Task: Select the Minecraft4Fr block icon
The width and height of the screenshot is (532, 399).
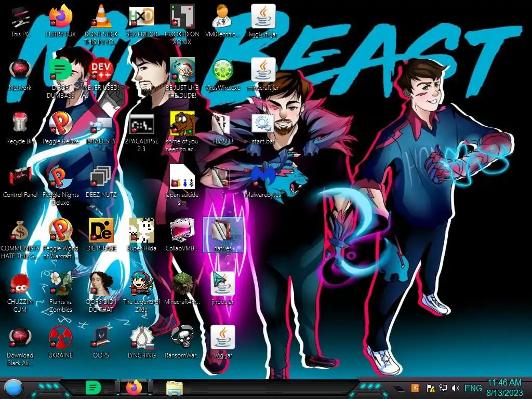Action: coord(182,289)
